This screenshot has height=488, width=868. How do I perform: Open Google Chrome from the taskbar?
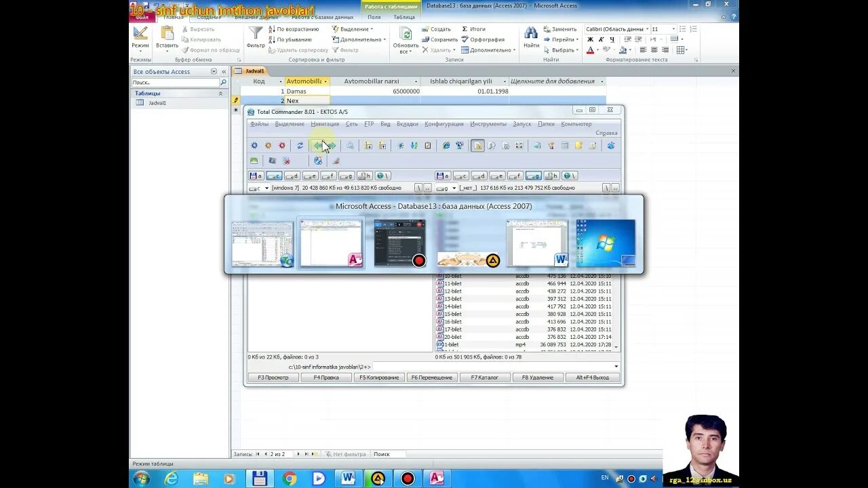click(x=290, y=479)
